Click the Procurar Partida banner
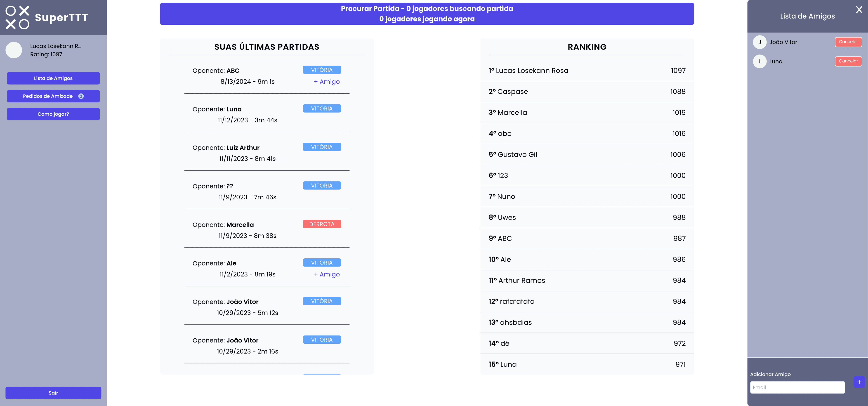This screenshot has height=406, width=868. coord(427,14)
